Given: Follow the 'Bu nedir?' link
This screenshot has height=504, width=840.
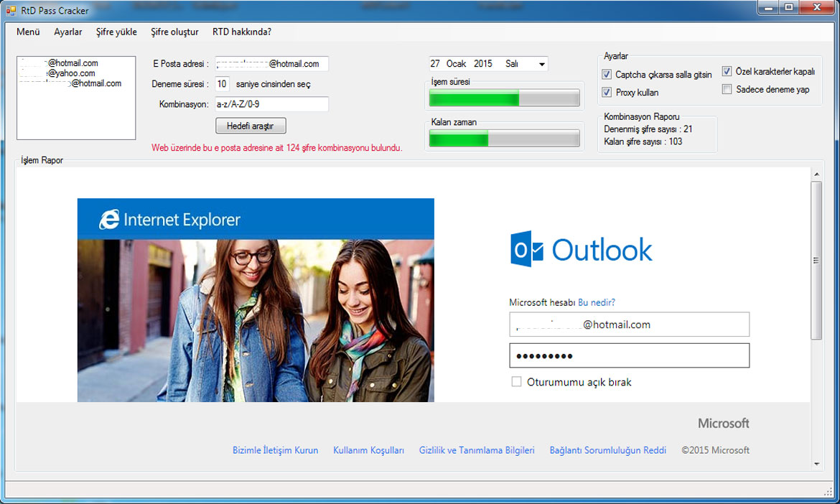Looking at the screenshot, I should 597,302.
